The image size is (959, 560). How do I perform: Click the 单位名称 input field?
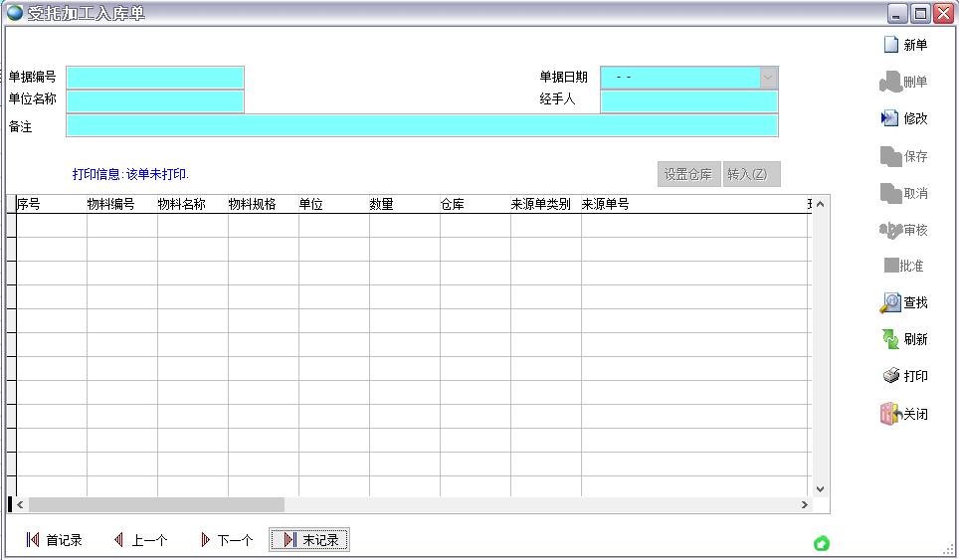(x=154, y=100)
